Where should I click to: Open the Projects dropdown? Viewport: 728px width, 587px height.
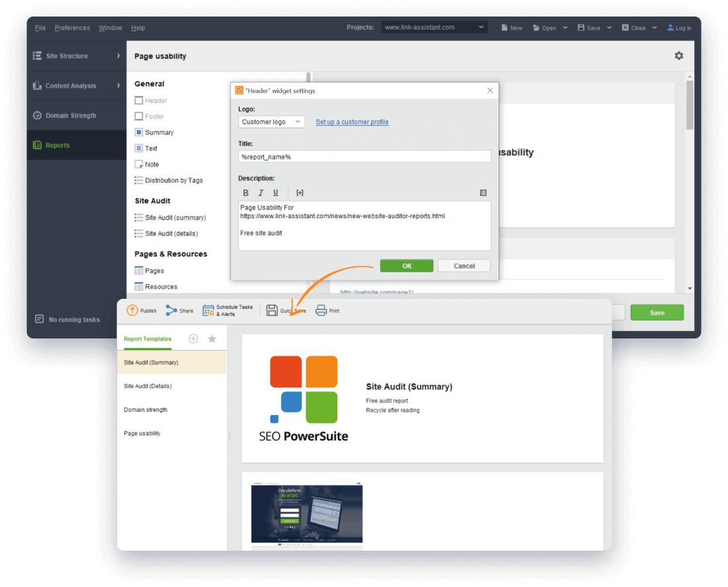(434, 27)
